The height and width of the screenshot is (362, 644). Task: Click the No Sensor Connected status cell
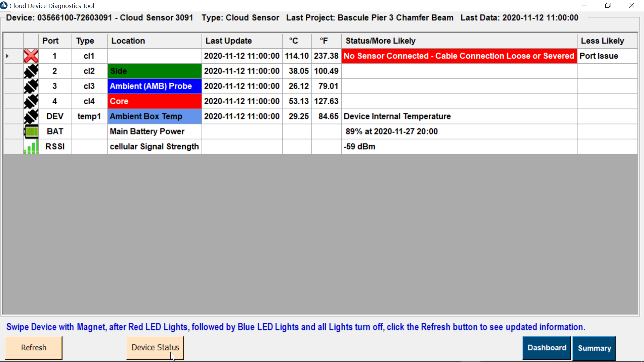(459, 56)
